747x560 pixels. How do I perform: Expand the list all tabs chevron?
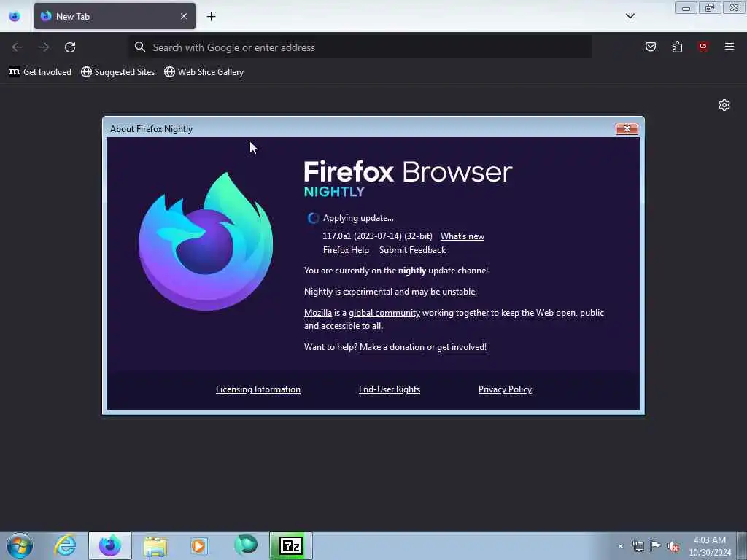tap(630, 16)
